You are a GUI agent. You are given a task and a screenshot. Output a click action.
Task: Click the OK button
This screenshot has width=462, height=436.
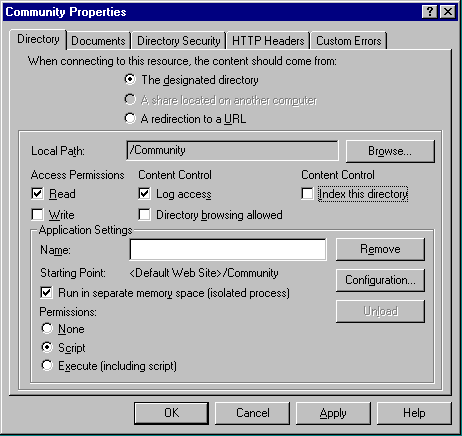tap(172, 413)
